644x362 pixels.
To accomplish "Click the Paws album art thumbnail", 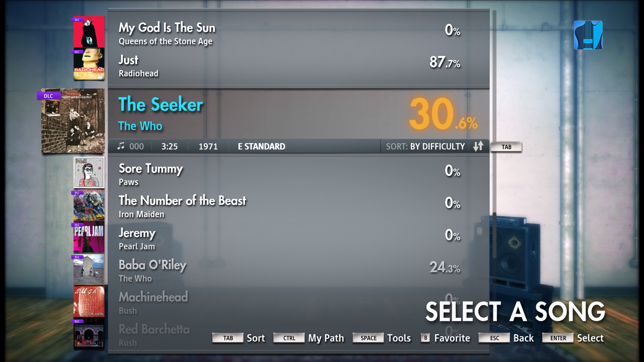I will point(89,172).
